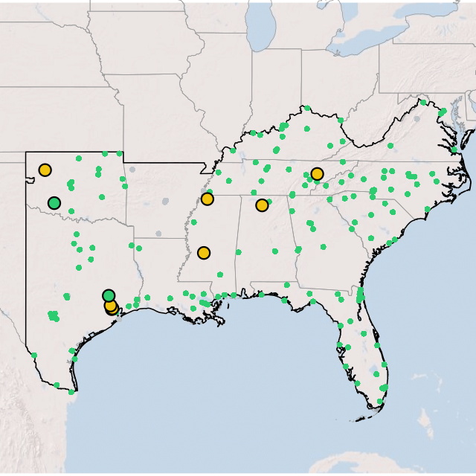
Task: Select large yellow marker in eastern Tennessee
Action: click(x=317, y=174)
